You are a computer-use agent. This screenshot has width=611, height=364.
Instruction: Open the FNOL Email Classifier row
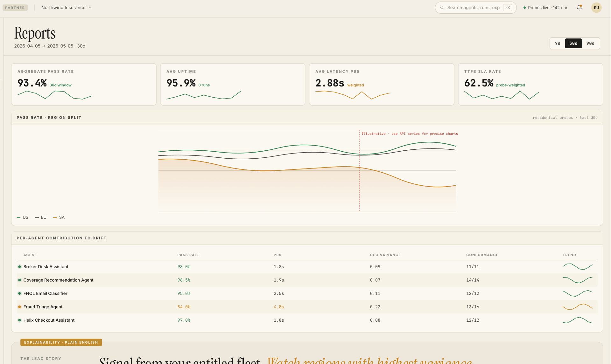coord(307,293)
